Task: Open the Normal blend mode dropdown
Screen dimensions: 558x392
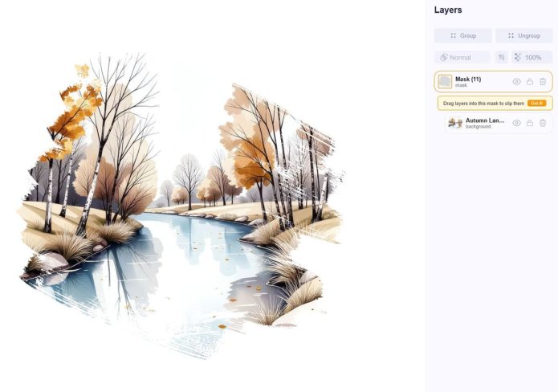Action: coord(462,57)
